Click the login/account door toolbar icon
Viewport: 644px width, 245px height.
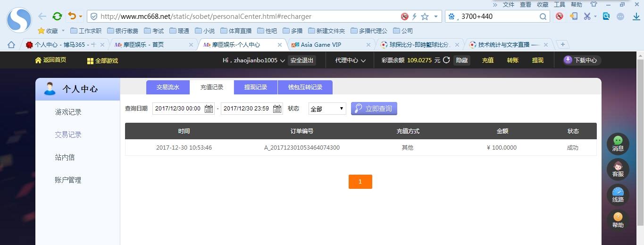(574, 16)
